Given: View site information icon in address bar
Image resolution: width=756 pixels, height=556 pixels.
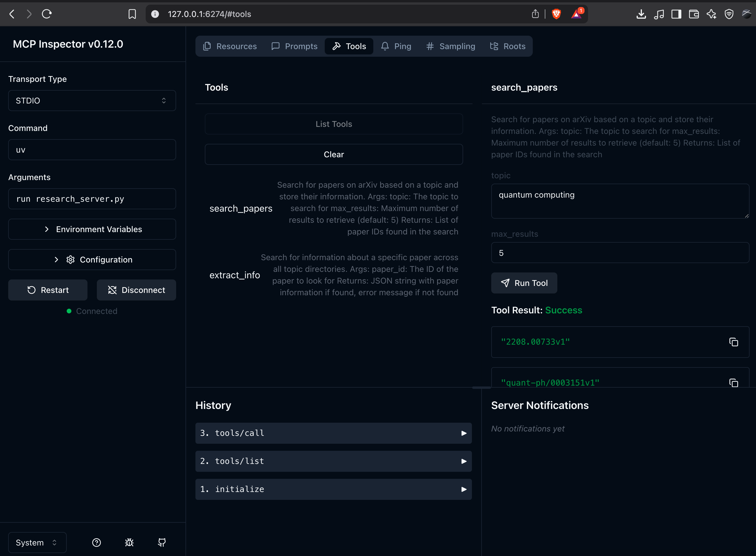Looking at the screenshot, I should [x=155, y=14].
